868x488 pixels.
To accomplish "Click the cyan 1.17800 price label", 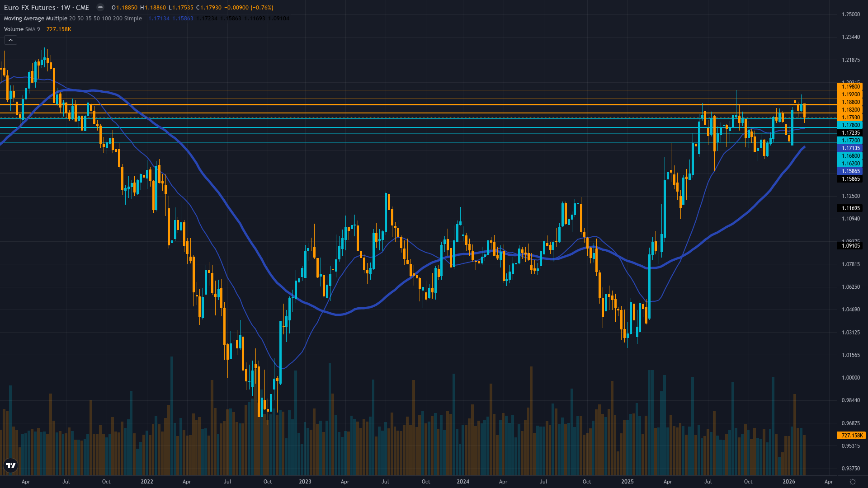I will [850, 125].
